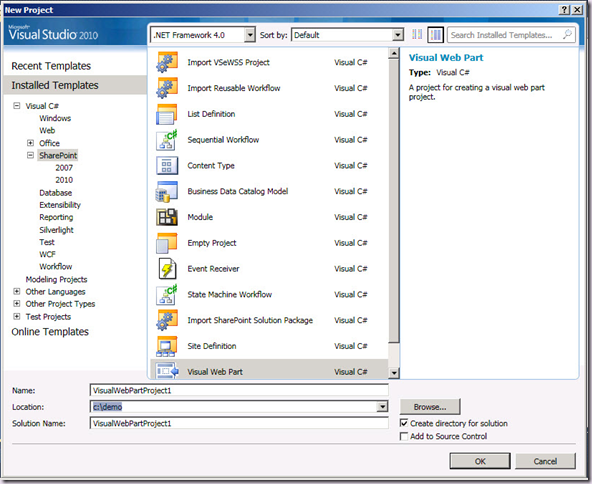Select Workflow category in tree
Image resolution: width=592 pixels, height=484 pixels.
(x=56, y=267)
